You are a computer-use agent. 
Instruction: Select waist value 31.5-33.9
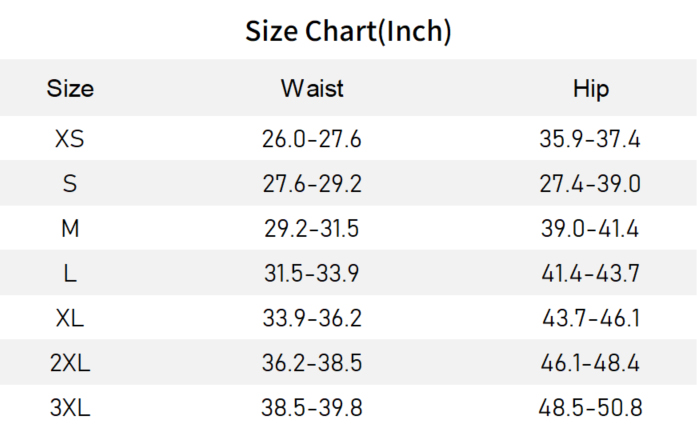click(x=312, y=274)
